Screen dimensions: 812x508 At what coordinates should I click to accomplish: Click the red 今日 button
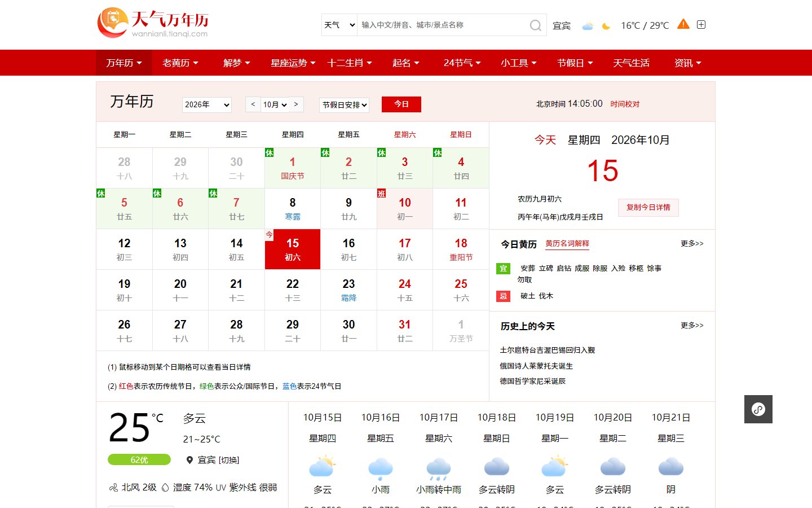(401, 104)
